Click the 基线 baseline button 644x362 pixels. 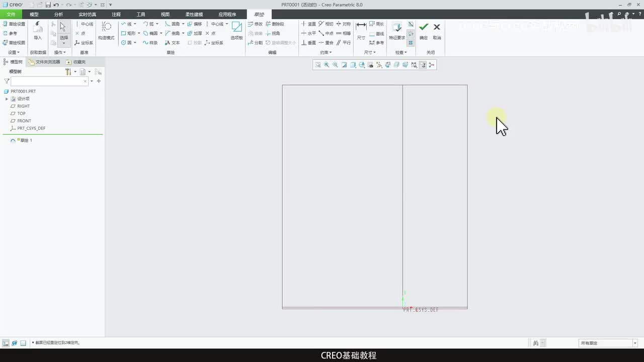point(376,33)
